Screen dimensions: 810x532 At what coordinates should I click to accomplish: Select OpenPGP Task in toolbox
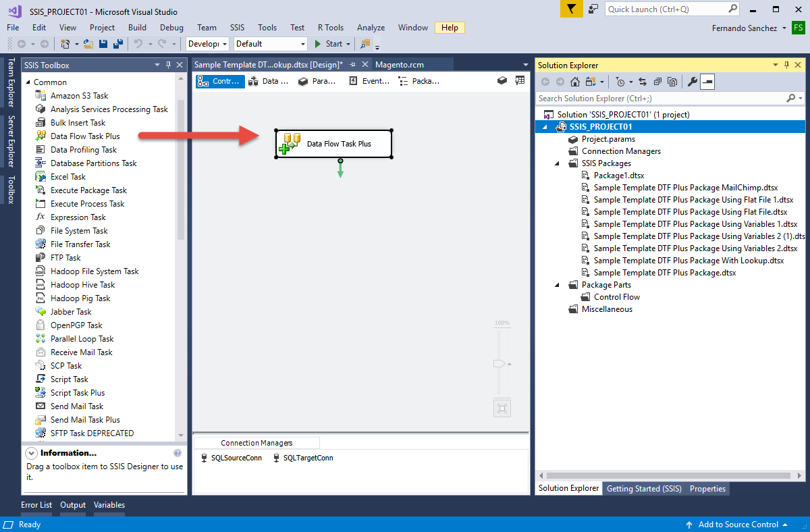coord(76,325)
